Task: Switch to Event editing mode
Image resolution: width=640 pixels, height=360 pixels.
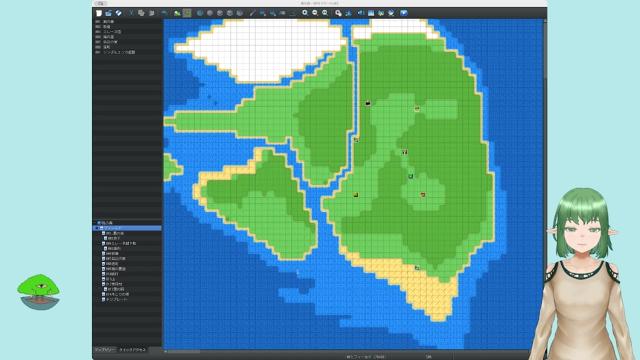Action: [x=187, y=13]
